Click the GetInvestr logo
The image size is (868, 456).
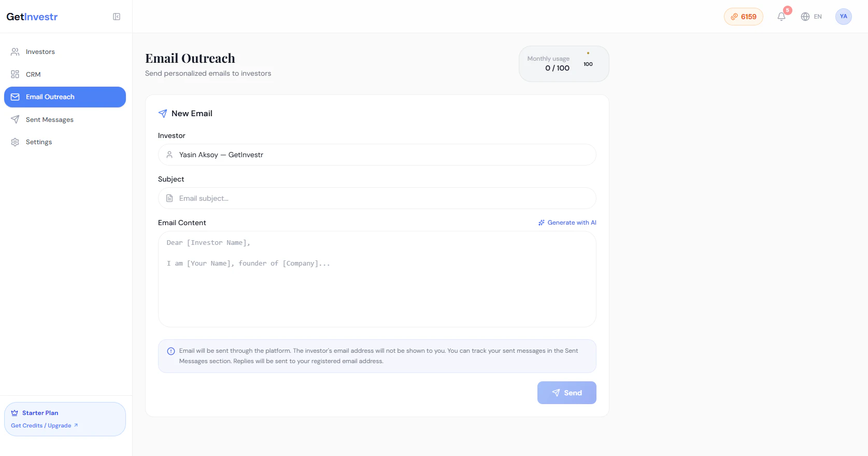click(x=32, y=17)
